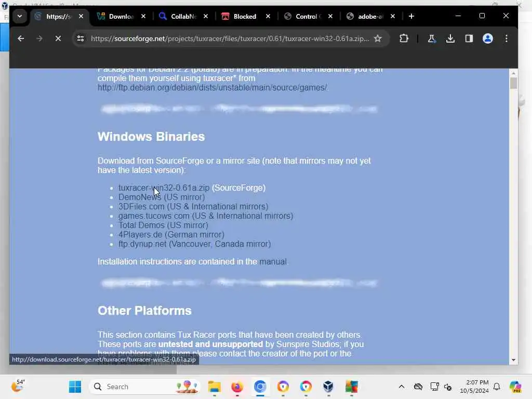Open the notifications bell

click(x=497, y=387)
